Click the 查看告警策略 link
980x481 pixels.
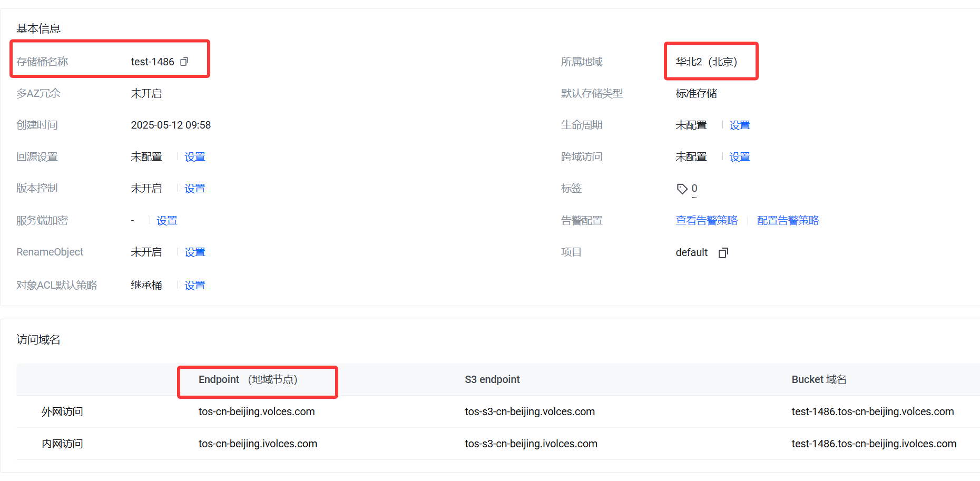tap(707, 220)
